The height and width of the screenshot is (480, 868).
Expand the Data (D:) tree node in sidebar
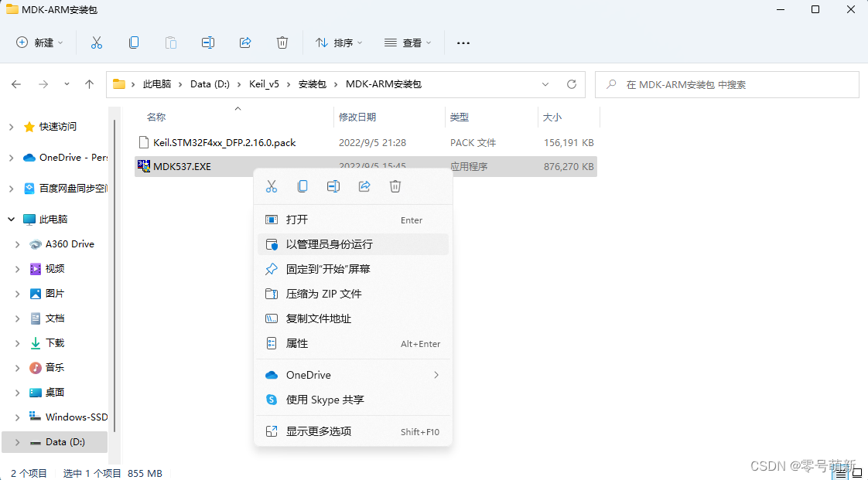pos(18,442)
